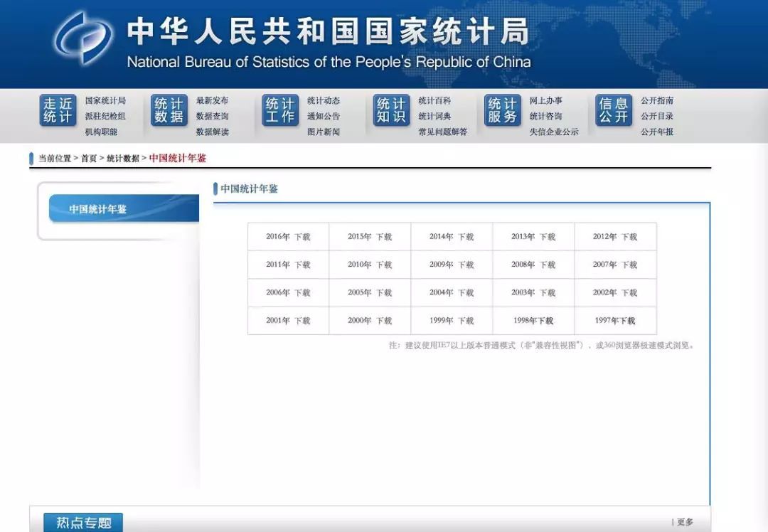The height and width of the screenshot is (532, 768).
Task: Open the 统计服务 blue tile
Action: [503, 110]
